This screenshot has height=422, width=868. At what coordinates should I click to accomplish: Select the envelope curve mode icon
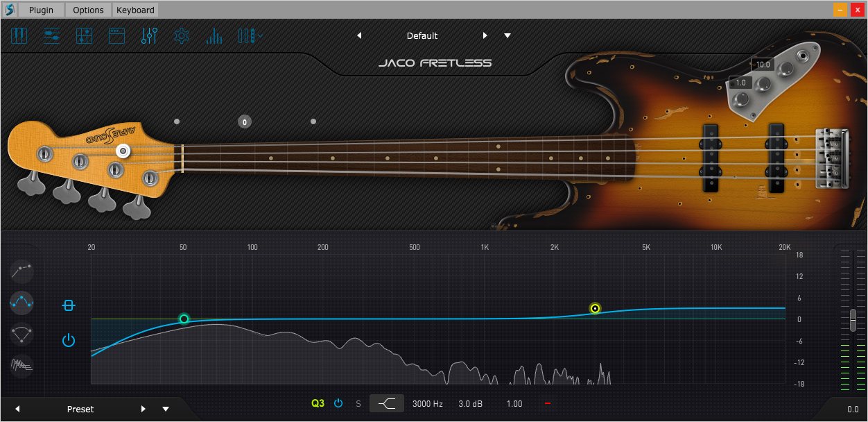[21, 270]
